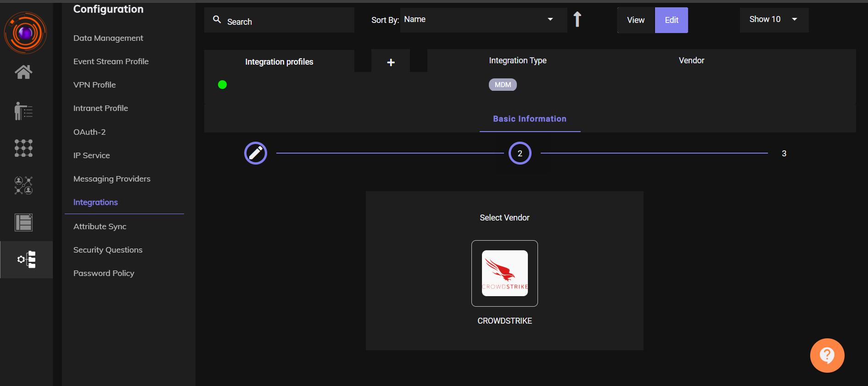Image resolution: width=868 pixels, height=386 pixels.
Task: Open IP Service menu item
Action: point(92,155)
